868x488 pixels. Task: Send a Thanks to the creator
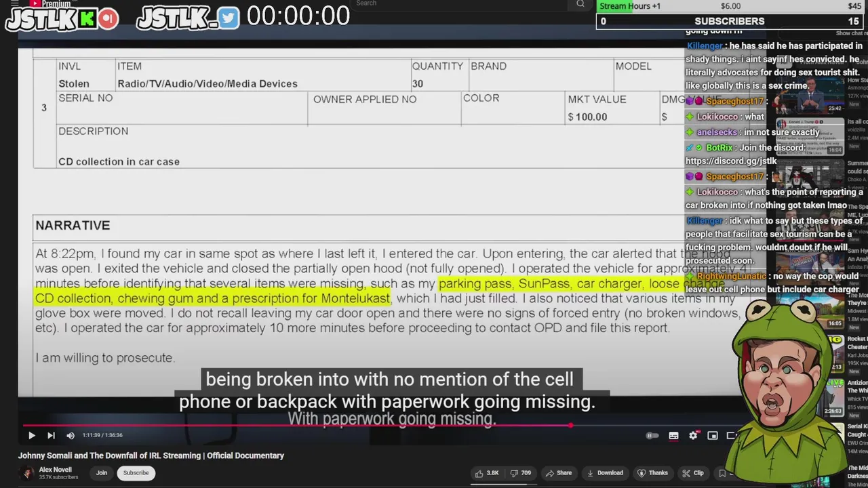[x=653, y=473]
